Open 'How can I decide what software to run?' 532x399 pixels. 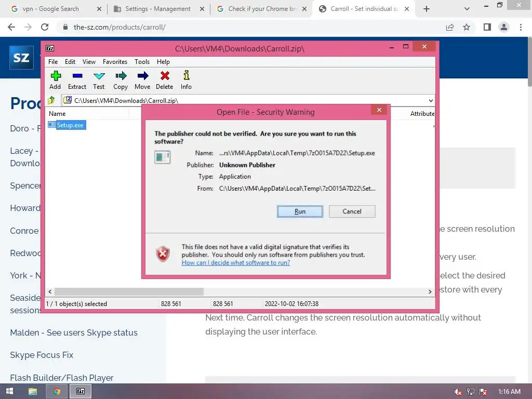pyautogui.click(x=236, y=262)
